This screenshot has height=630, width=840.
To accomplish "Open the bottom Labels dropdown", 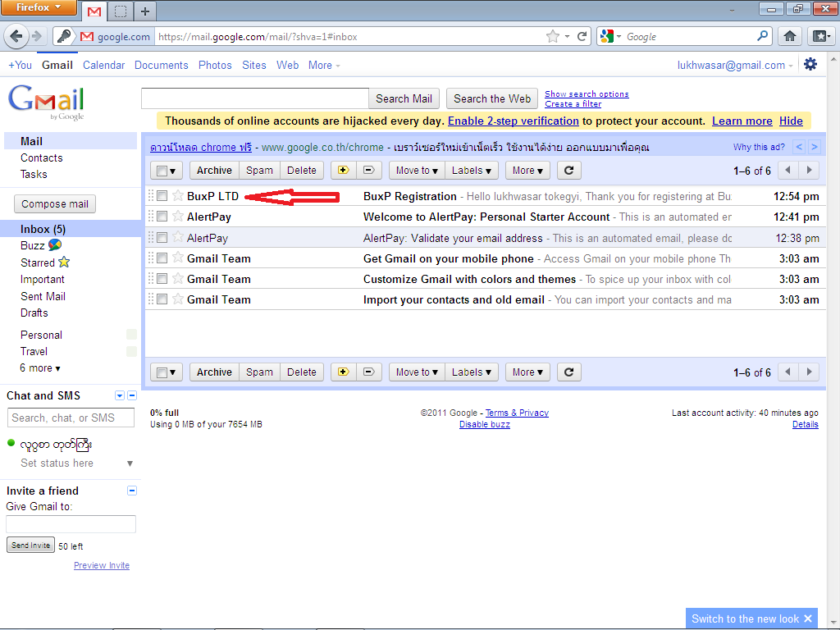I will (x=472, y=372).
